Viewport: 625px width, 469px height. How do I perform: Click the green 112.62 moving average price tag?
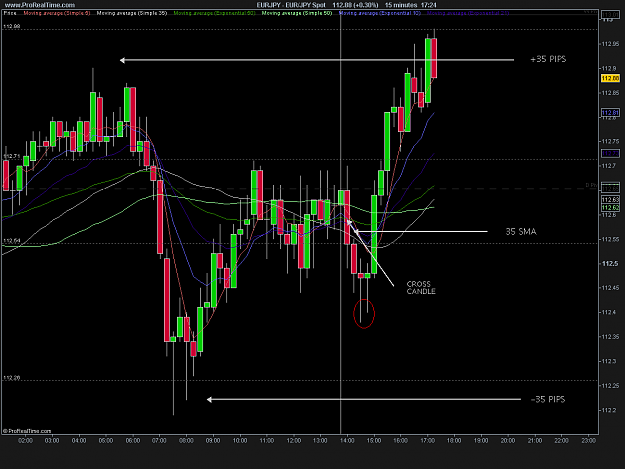(x=610, y=208)
